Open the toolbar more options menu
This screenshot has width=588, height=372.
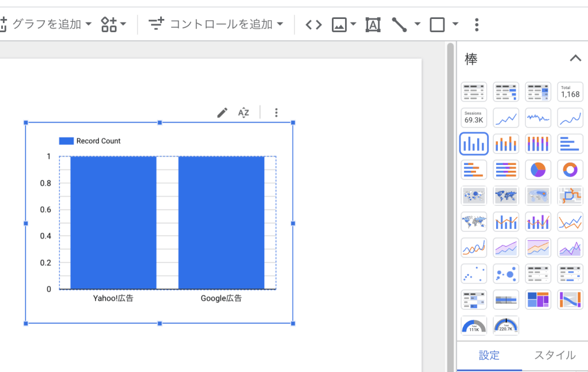[x=477, y=25]
